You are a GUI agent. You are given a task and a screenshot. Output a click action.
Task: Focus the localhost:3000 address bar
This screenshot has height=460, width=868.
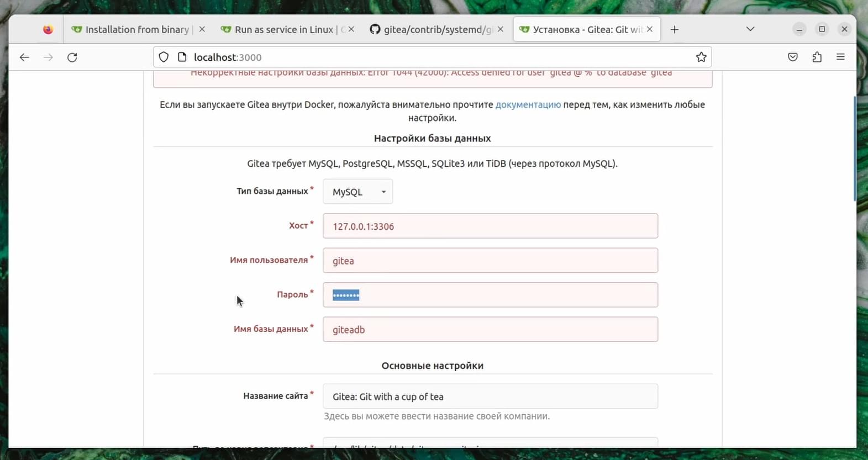click(x=431, y=57)
